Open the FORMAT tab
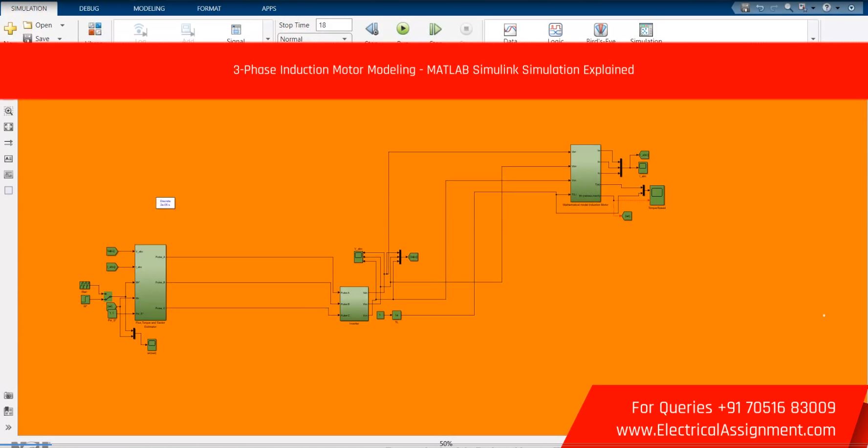The width and height of the screenshot is (868, 448). (209, 8)
